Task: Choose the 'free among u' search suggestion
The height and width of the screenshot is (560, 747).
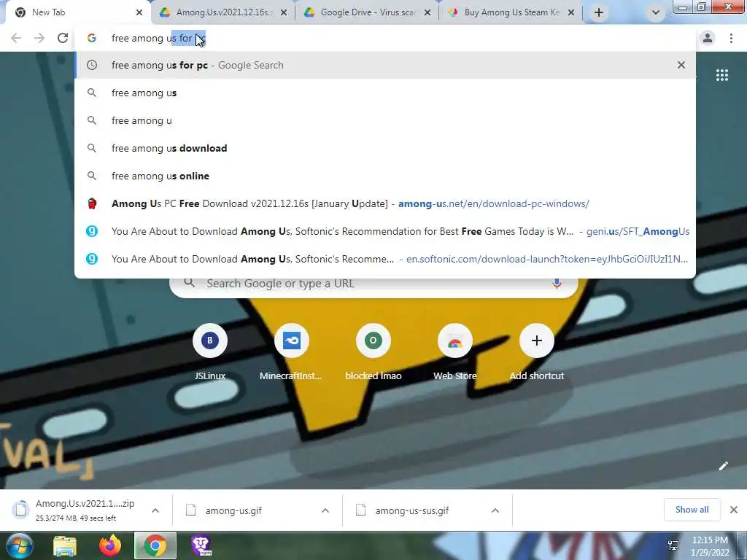Action: click(x=385, y=120)
